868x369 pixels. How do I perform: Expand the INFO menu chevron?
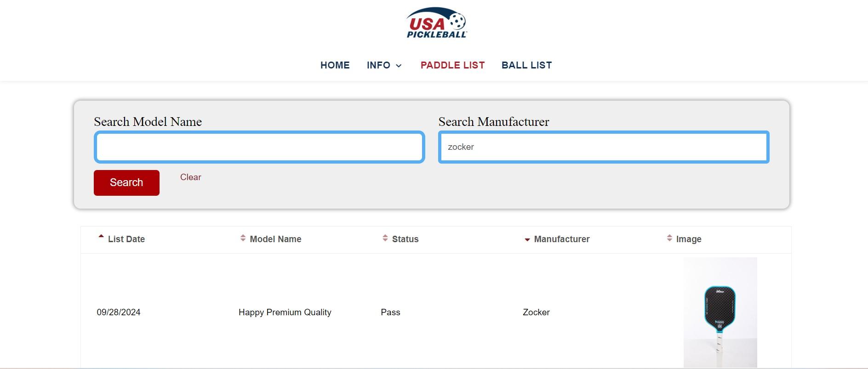pyautogui.click(x=399, y=66)
